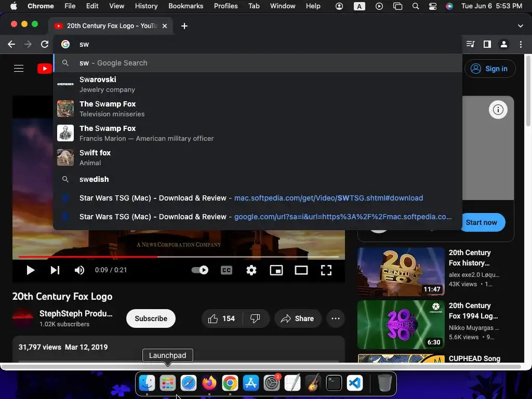Image resolution: width=532 pixels, height=399 pixels.
Task: Open 20th Century Fox 1994 Logo thumbnail
Action: 401,324
